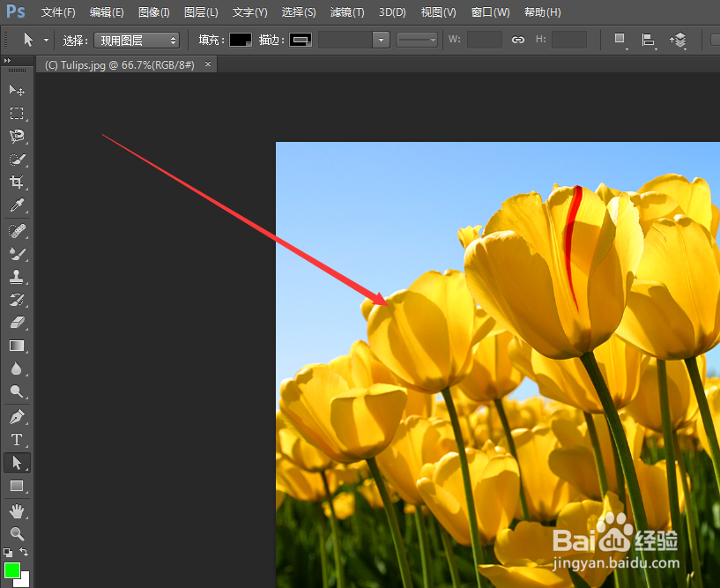Close the Tulips.jpg document tab
The width and height of the screenshot is (720, 588).
[208, 63]
